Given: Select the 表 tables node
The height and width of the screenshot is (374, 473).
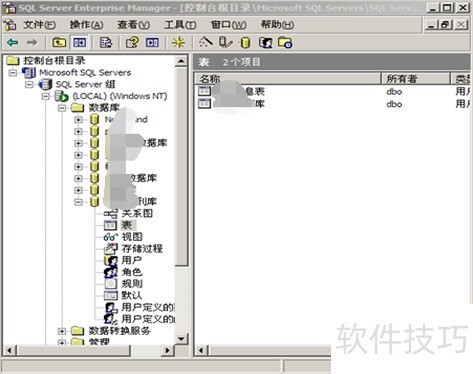Looking at the screenshot, I should pyautogui.click(x=126, y=225).
